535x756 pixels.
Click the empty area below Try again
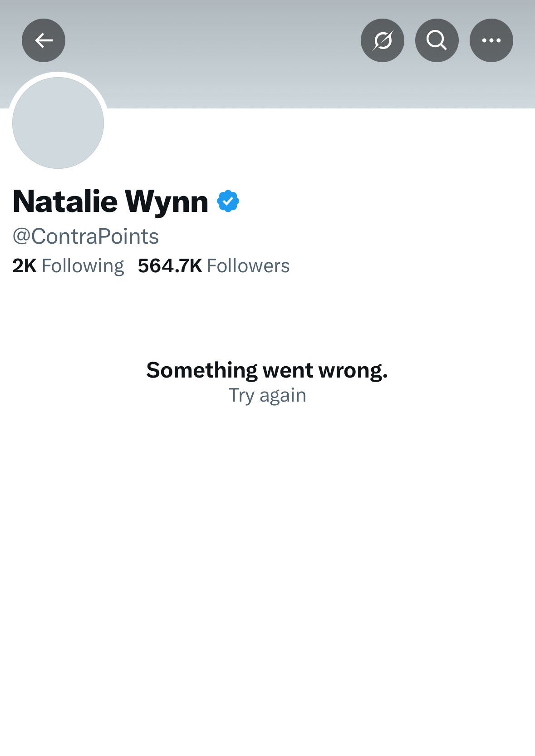pos(267,545)
